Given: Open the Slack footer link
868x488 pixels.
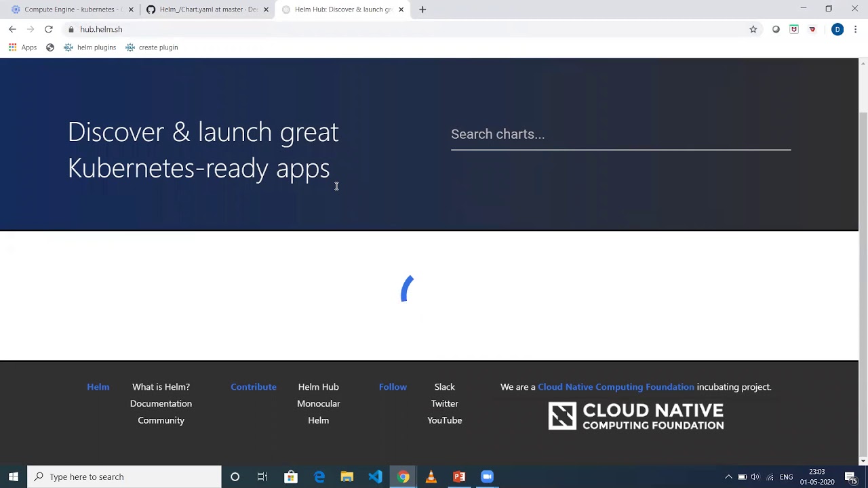Looking at the screenshot, I should point(444,387).
